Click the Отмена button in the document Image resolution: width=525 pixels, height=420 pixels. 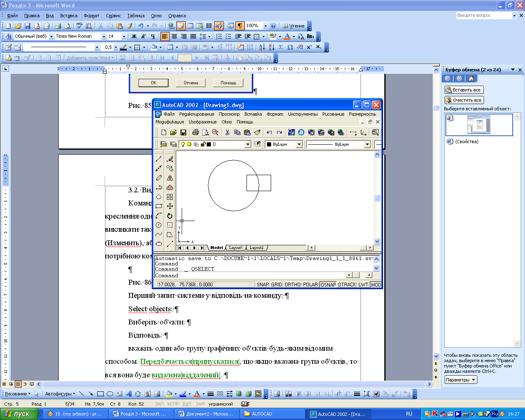tap(191, 83)
